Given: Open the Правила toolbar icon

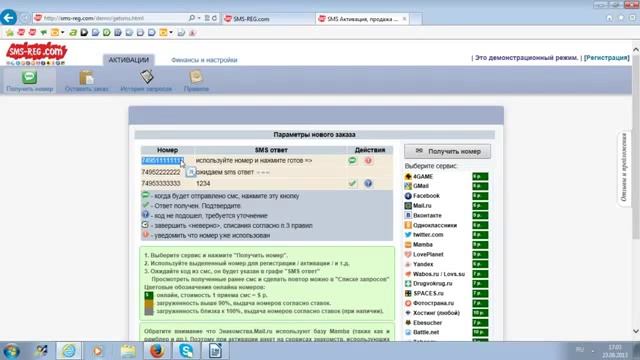Looking at the screenshot, I should (x=196, y=81).
